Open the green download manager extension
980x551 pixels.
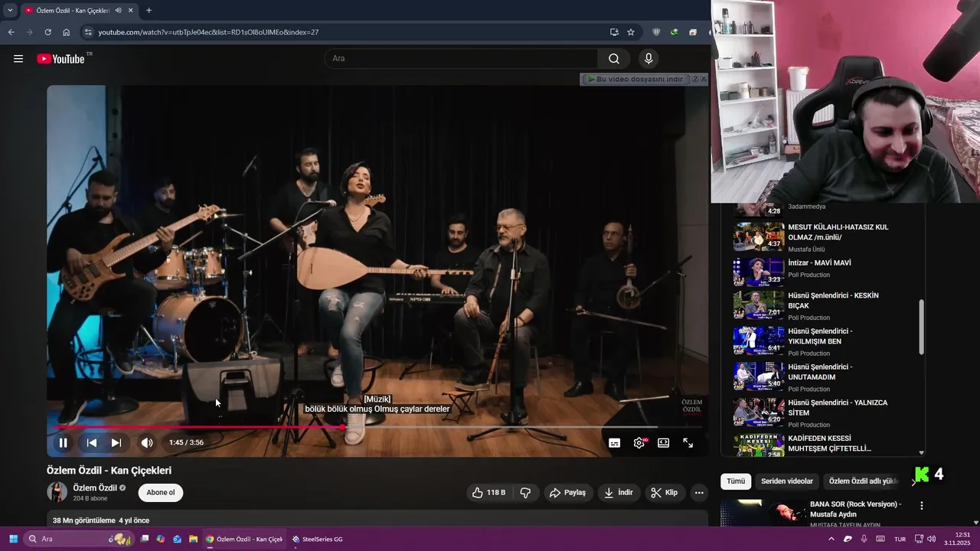(x=674, y=32)
